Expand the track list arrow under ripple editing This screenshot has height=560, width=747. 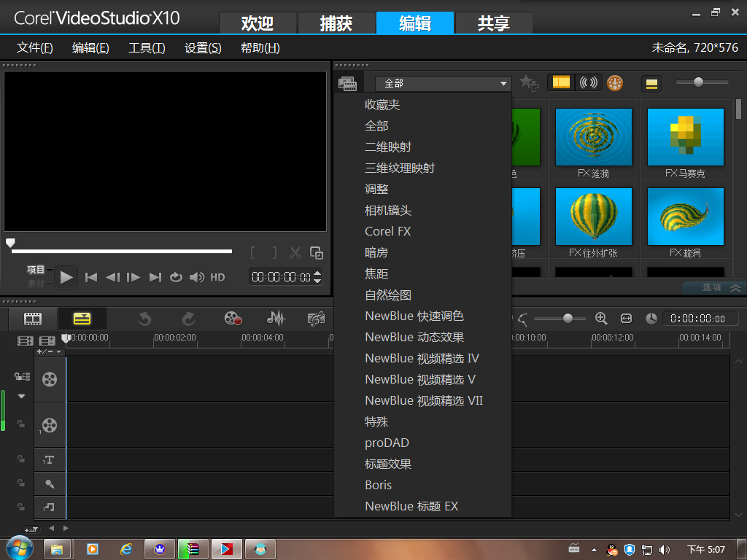click(x=21, y=396)
